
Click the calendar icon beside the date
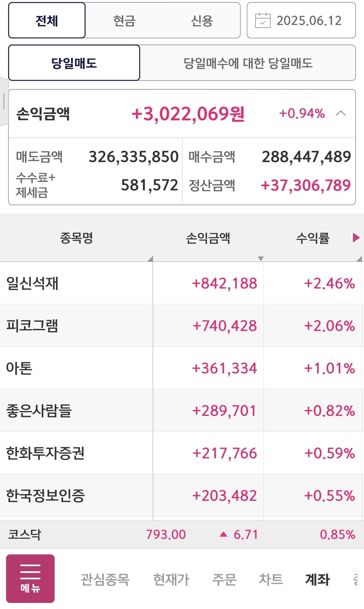coord(263,21)
